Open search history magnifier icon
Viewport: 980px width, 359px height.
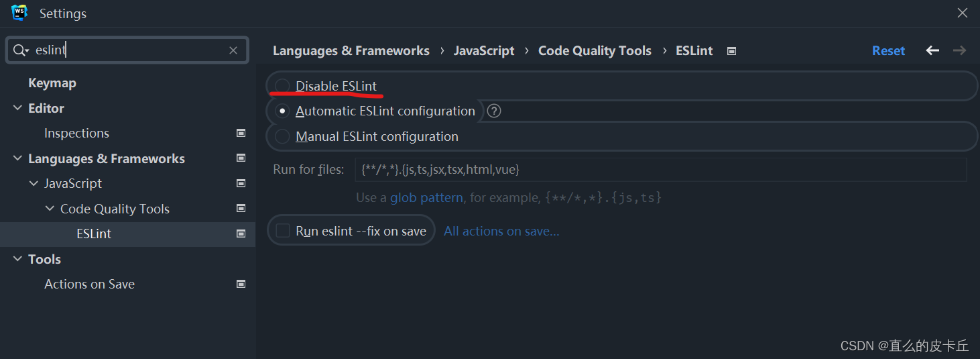point(20,50)
